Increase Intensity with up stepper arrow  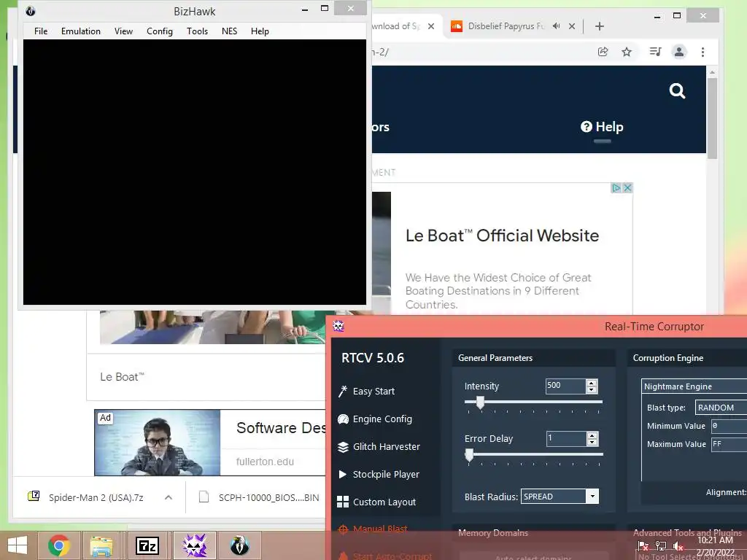pos(592,383)
